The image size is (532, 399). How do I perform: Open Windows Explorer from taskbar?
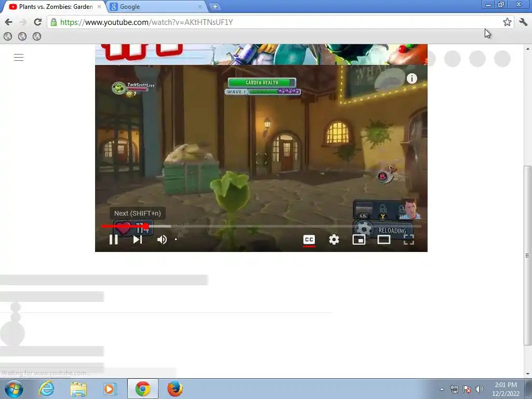(78, 389)
